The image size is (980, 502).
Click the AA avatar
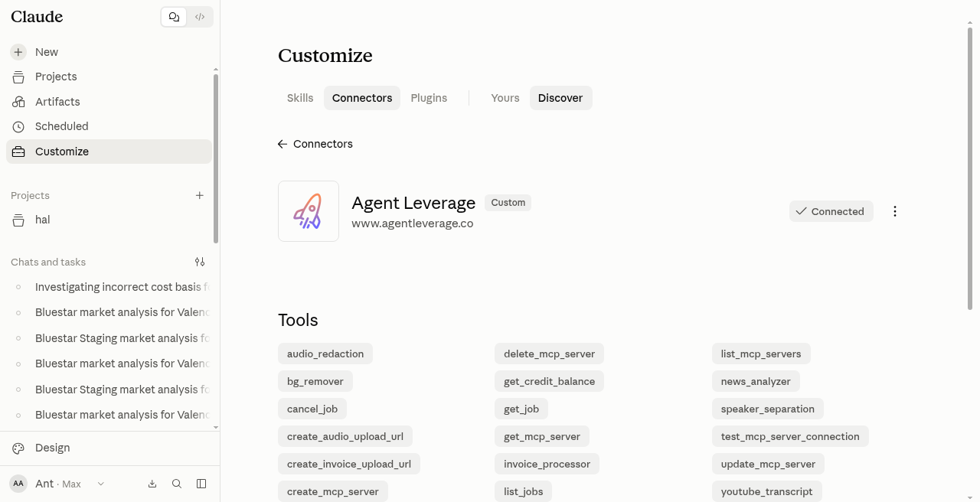click(18, 484)
